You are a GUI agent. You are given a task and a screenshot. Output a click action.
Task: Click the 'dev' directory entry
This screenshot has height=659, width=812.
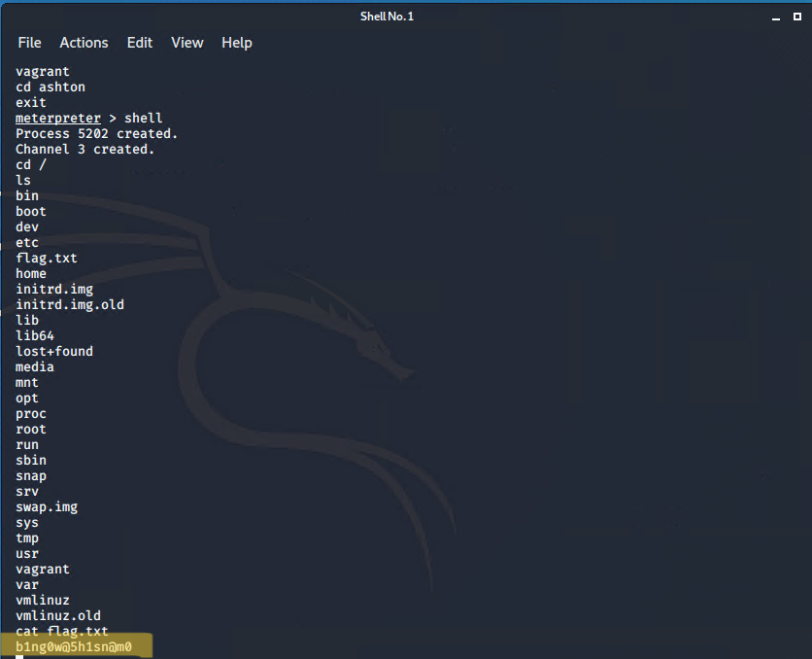pos(27,226)
